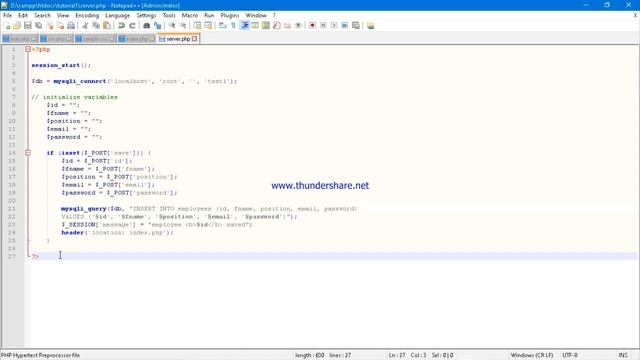The image size is (640, 360).
Task: Click the Print toolbar icon
Action: 71,26
